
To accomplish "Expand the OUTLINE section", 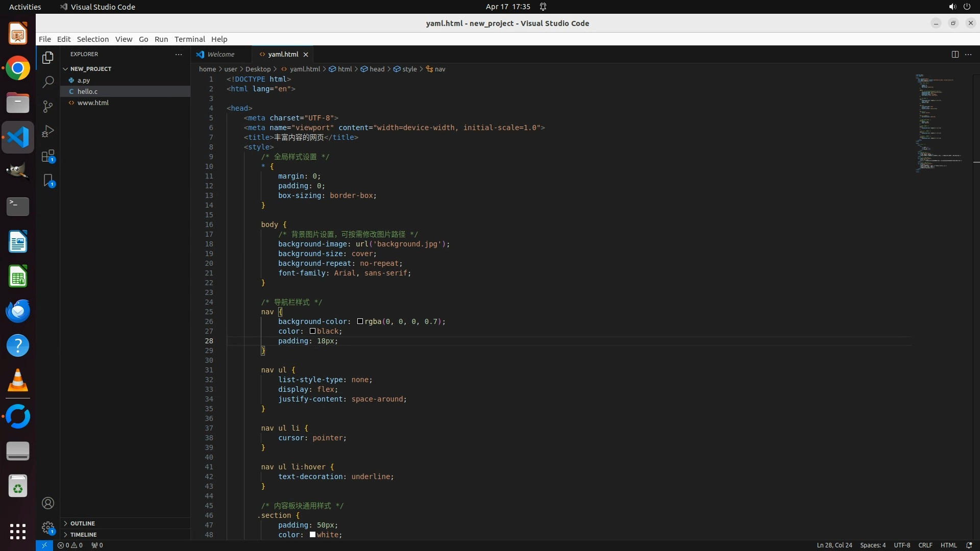I will [82, 523].
